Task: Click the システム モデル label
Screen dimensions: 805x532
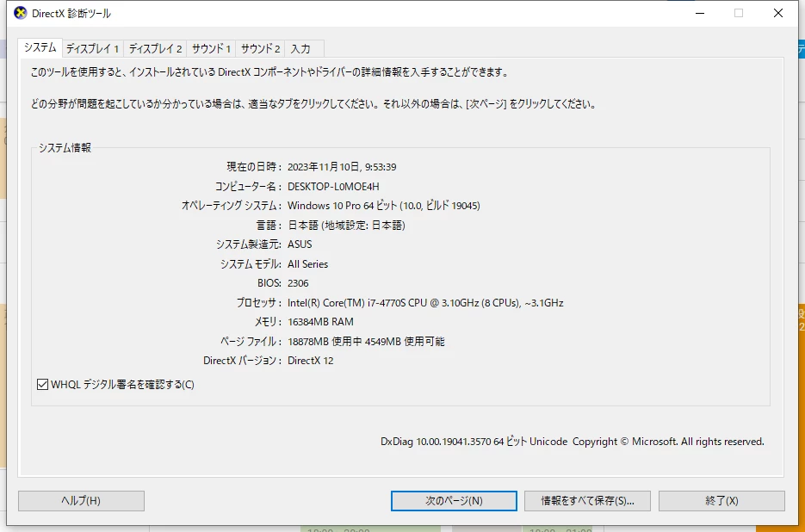Action: tap(251, 264)
